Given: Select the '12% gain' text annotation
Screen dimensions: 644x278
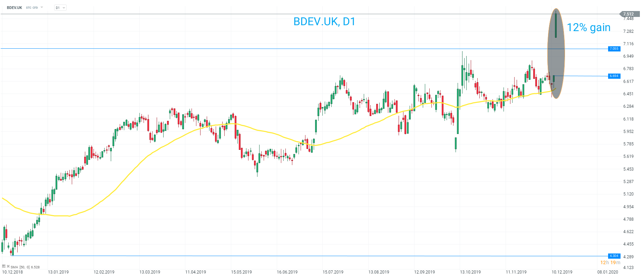Looking at the screenshot, I should (x=588, y=28).
